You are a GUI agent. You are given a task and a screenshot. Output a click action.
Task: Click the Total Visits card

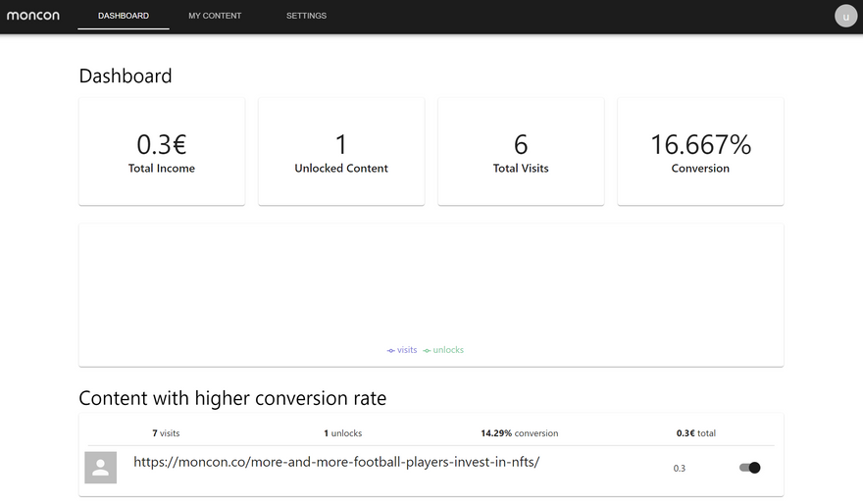tap(521, 152)
